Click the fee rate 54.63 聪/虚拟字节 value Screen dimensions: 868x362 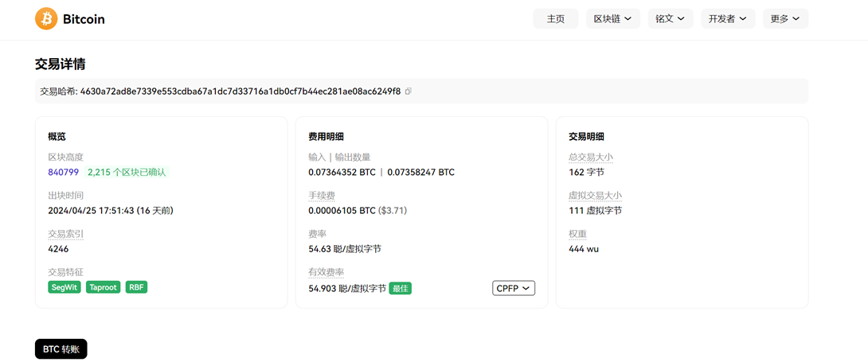344,249
